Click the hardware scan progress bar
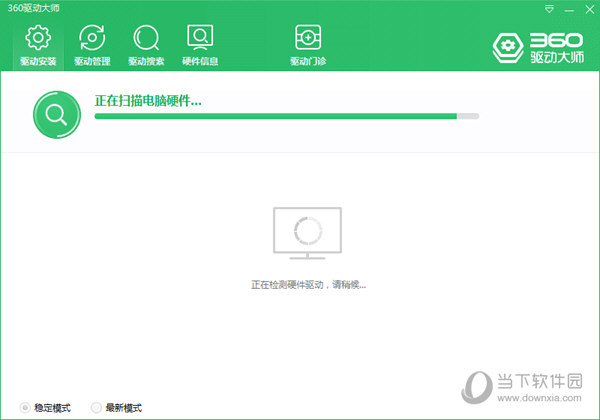The height and width of the screenshot is (420, 600). [x=287, y=116]
